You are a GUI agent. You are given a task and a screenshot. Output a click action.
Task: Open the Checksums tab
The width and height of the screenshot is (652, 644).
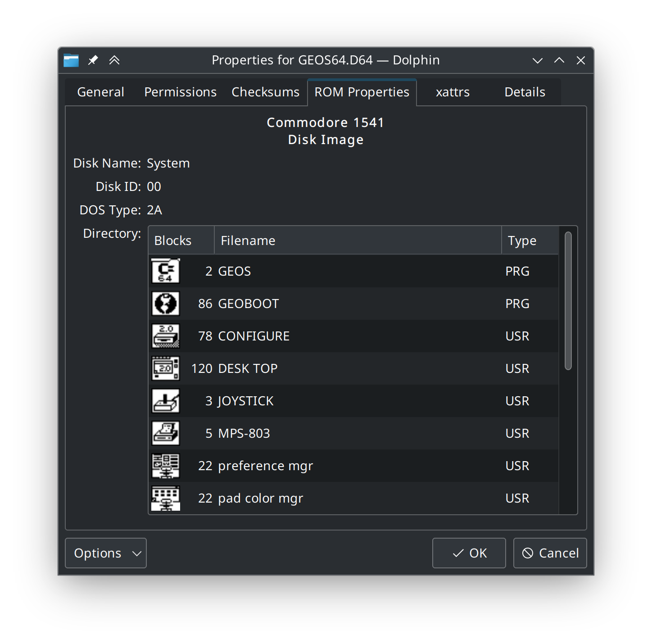point(266,92)
